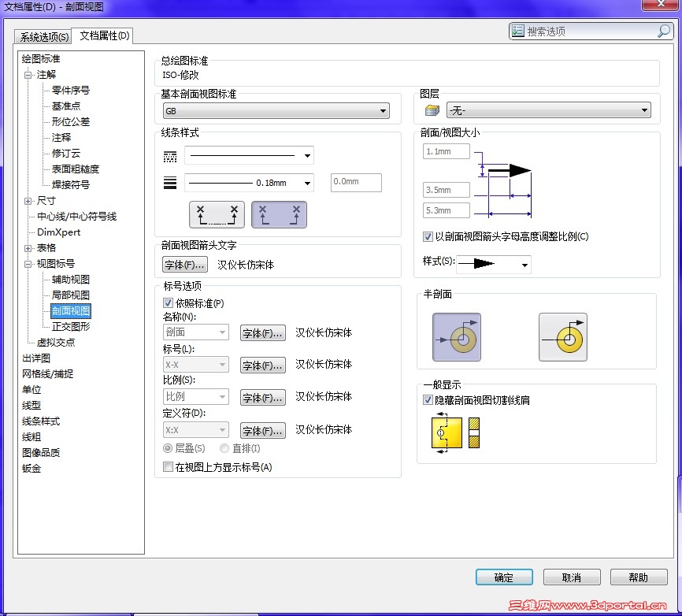Viewport: 682px width, 616px height.
Task: Click the 搜索选项 search field
Action: pyautogui.click(x=591, y=31)
